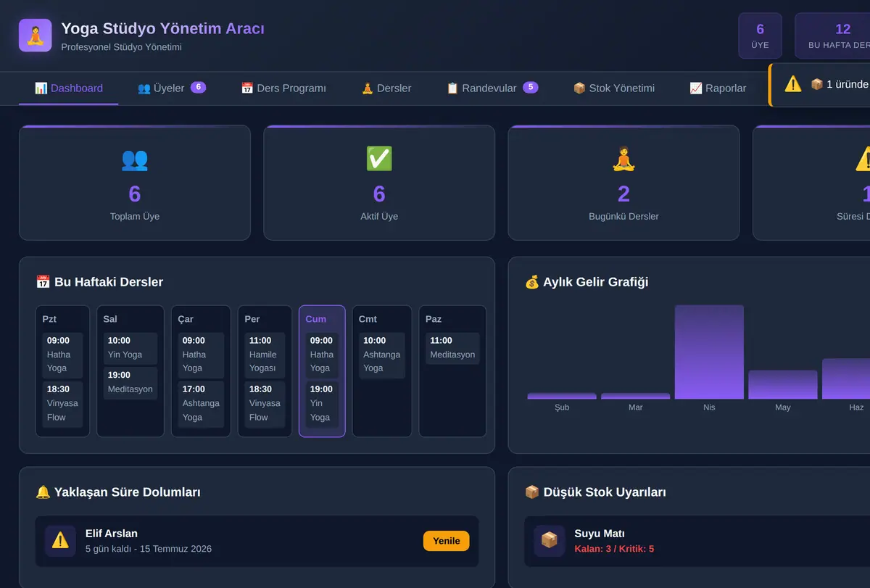This screenshot has width=870, height=588.
Task: Open the Ders Programı tab
Action: coord(283,88)
